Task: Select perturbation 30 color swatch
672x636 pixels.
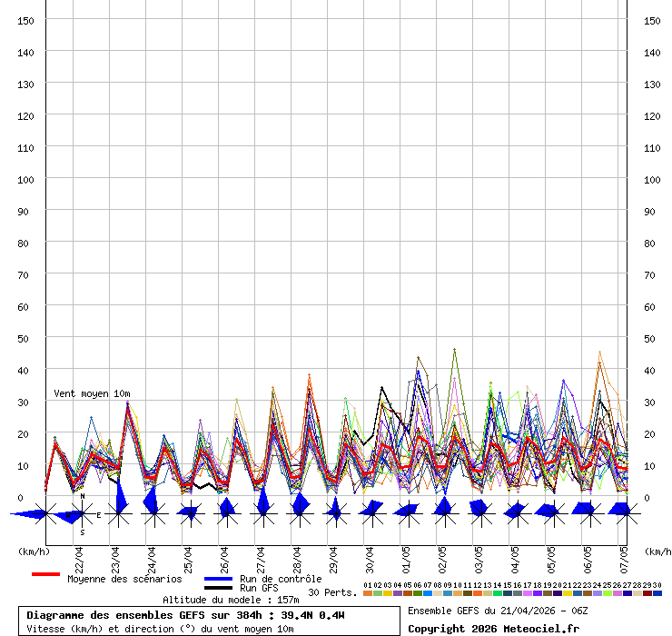Action: click(x=657, y=593)
